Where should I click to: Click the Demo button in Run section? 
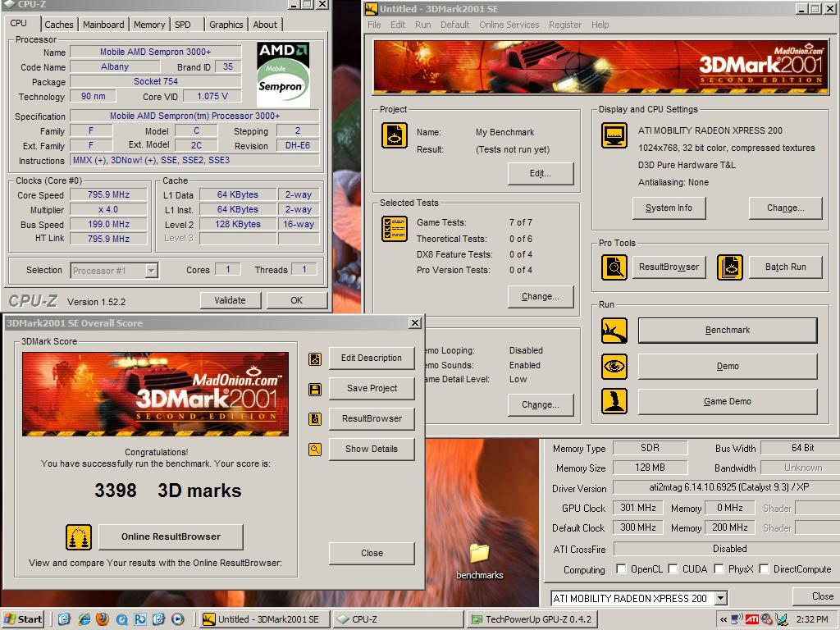pyautogui.click(x=728, y=367)
